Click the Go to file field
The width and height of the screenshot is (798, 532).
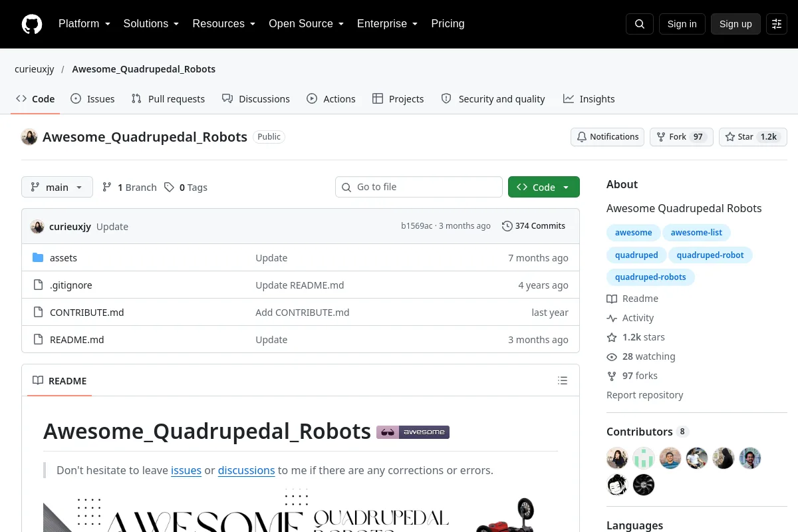coord(419,188)
